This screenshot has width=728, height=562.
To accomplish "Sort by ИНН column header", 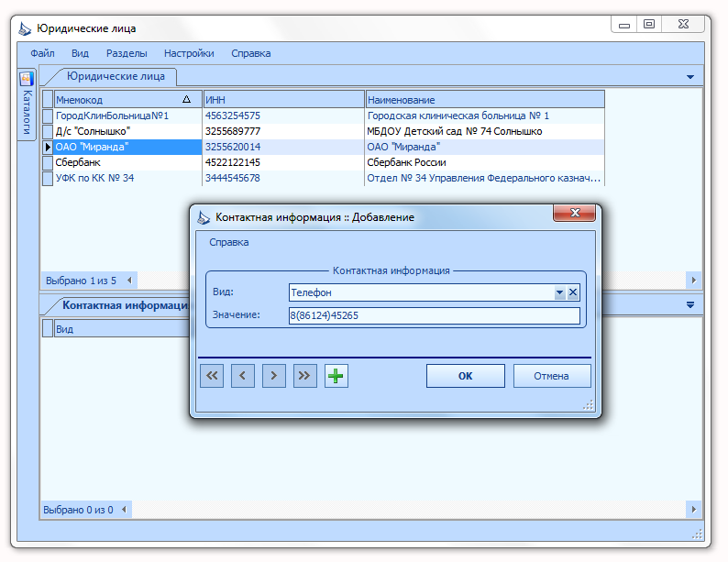I will [283, 99].
